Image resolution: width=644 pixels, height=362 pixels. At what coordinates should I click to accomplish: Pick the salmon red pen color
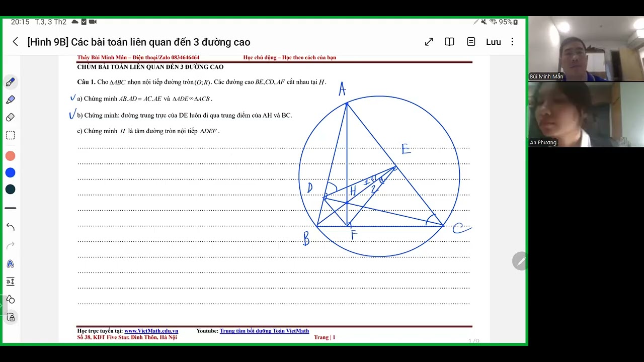(x=10, y=156)
